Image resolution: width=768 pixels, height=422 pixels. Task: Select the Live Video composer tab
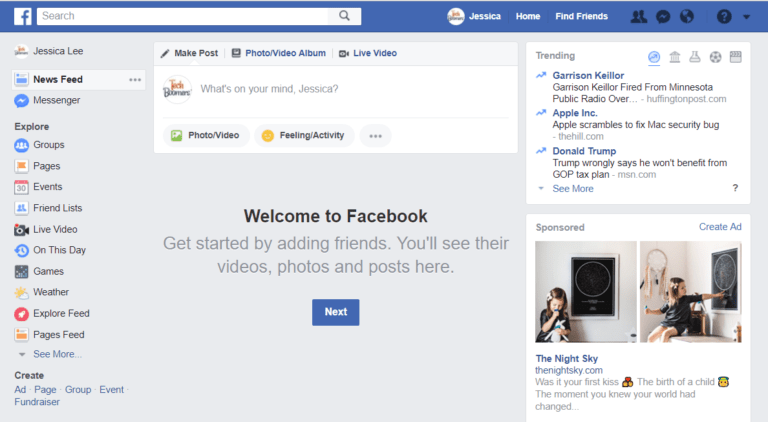click(368, 53)
